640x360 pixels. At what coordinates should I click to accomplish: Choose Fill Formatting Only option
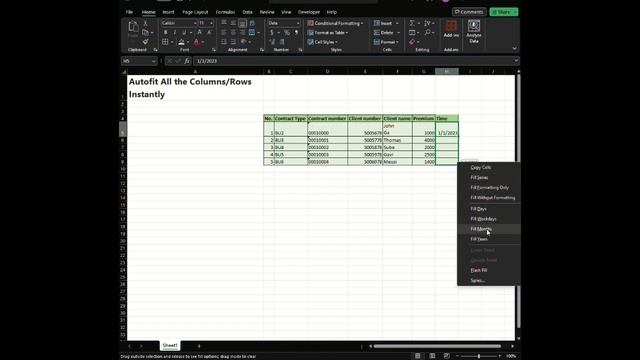pyautogui.click(x=489, y=187)
